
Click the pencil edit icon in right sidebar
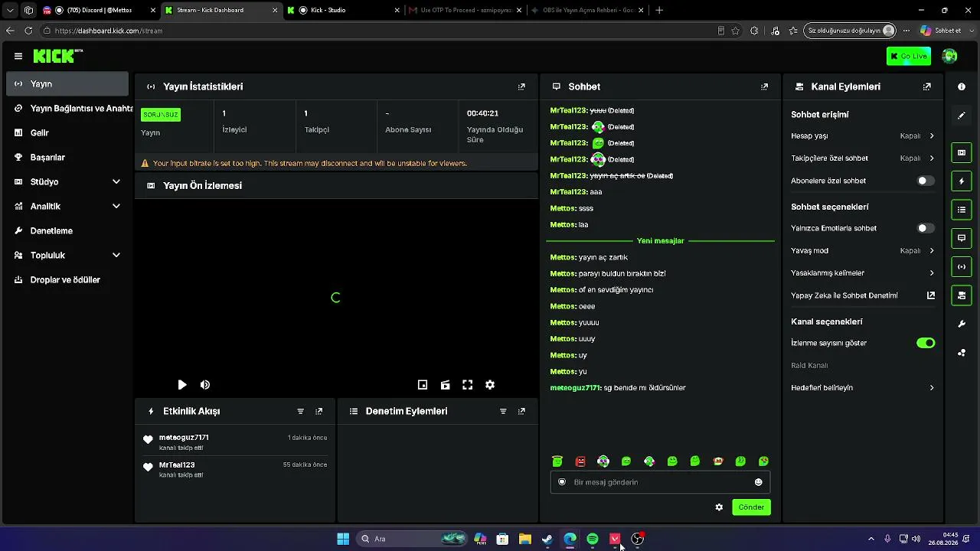[962, 116]
